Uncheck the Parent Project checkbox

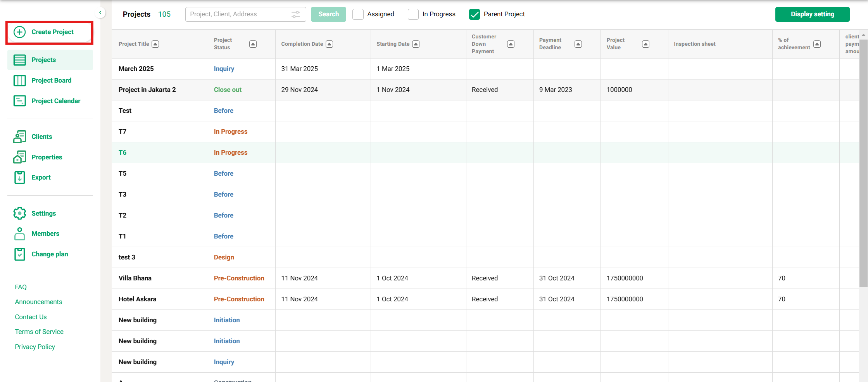(x=475, y=14)
